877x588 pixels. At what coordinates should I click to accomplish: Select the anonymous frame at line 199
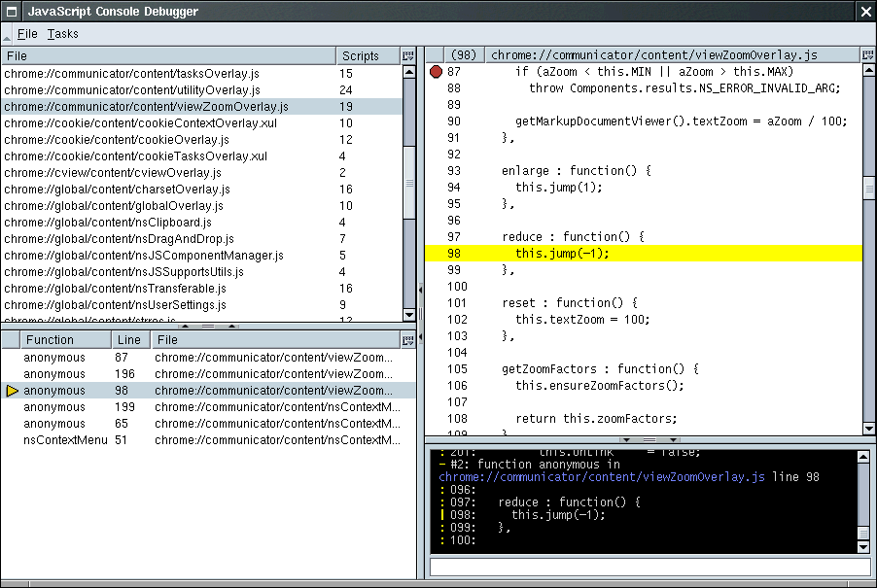[x=209, y=407]
